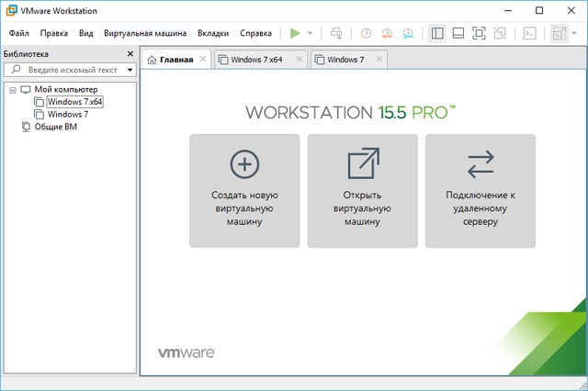The height and width of the screenshot is (391, 588).
Task: Click the green Power On play button
Action: click(295, 33)
